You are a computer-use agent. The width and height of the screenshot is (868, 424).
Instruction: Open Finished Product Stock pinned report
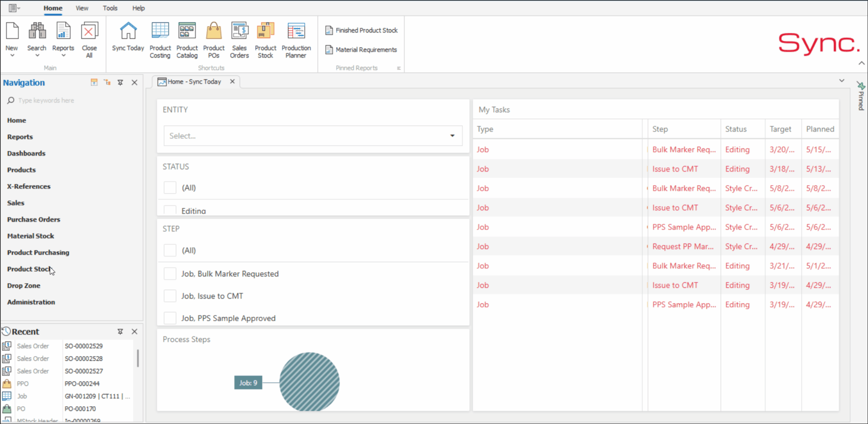click(x=362, y=30)
